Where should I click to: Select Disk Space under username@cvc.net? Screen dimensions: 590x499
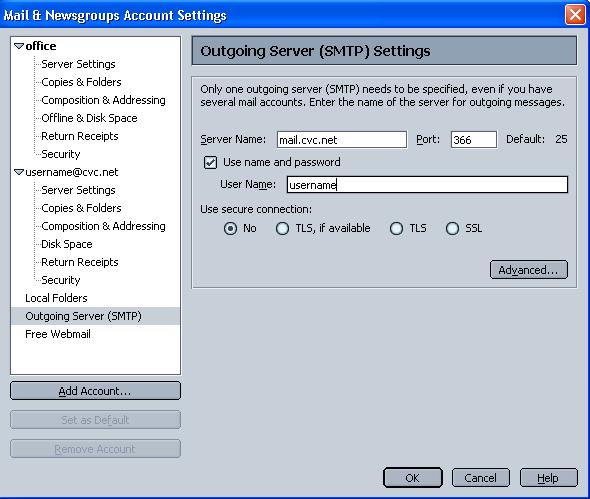pyautogui.click(x=67, y=244)
